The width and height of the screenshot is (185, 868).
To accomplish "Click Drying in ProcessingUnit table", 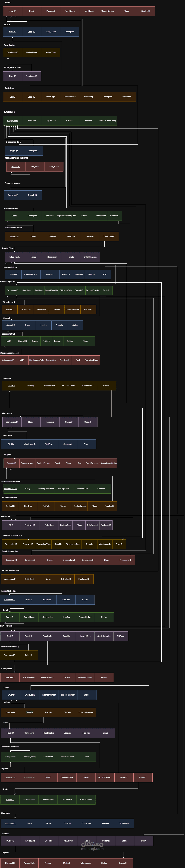I will 35,341.
